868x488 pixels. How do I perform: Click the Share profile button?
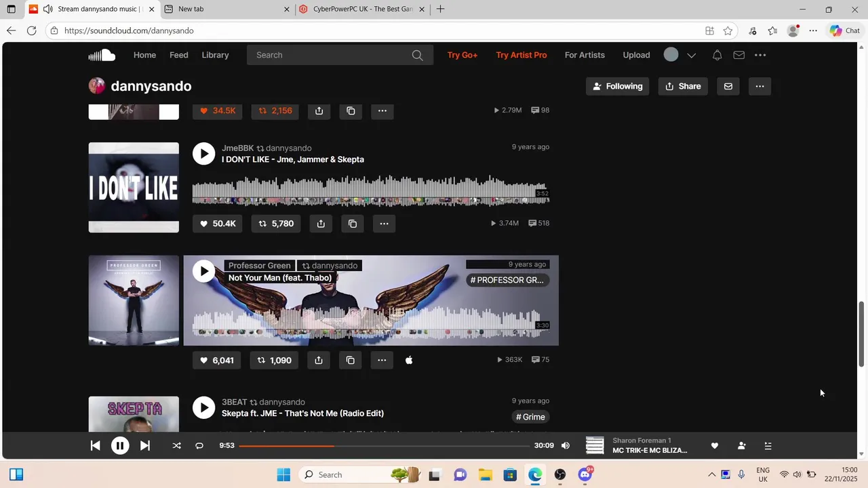[683, 86]
